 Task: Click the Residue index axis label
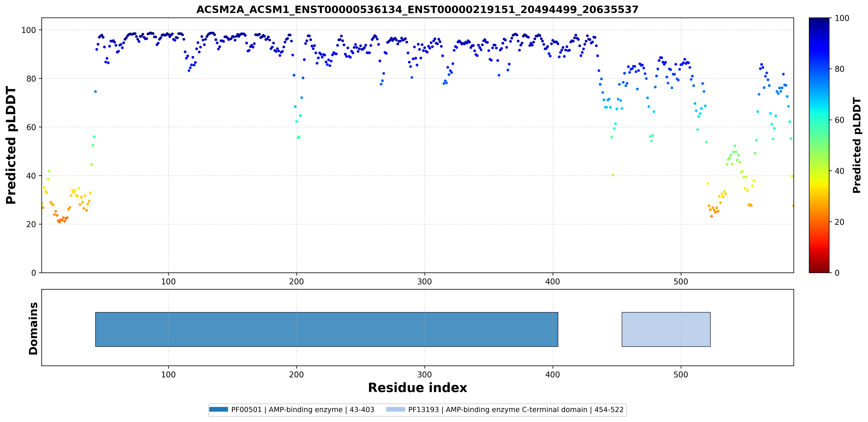[x=417, y=388]
